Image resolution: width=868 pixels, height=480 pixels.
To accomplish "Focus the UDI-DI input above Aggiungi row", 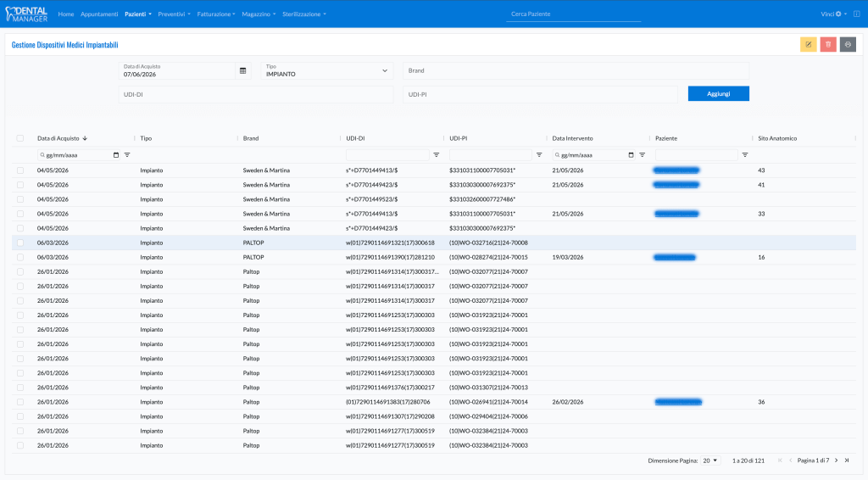I will (x=256, y=95).
